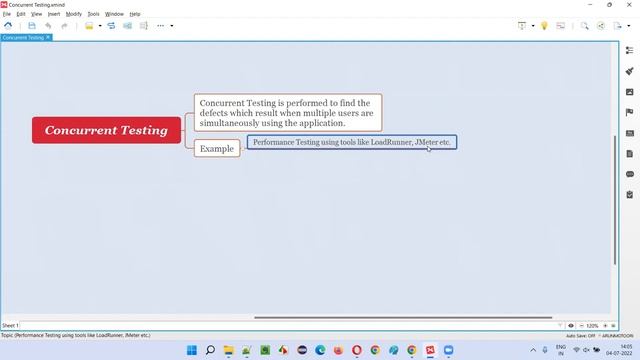
Task: Open the Edit menu
Action: [x=21, y=14]
